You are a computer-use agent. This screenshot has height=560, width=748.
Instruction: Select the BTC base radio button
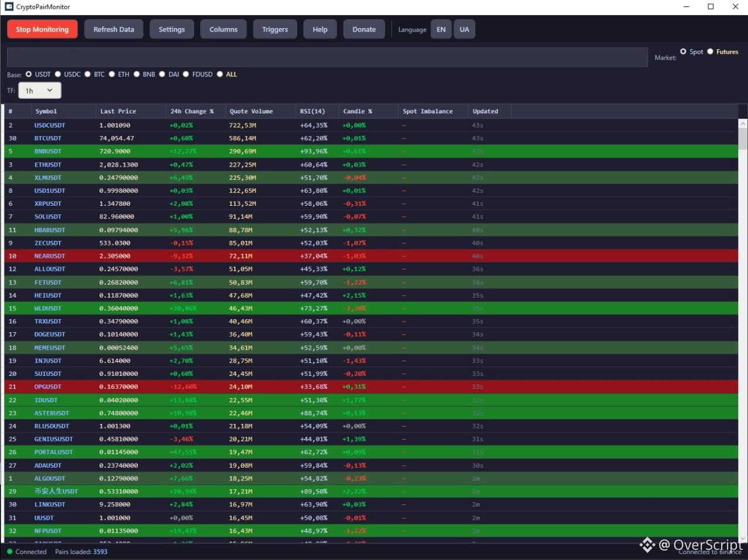(88, 74)
